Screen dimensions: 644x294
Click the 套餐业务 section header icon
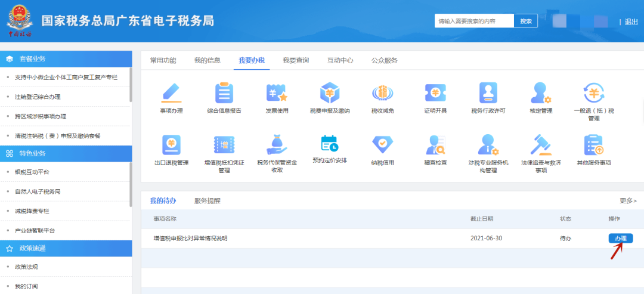10,58
